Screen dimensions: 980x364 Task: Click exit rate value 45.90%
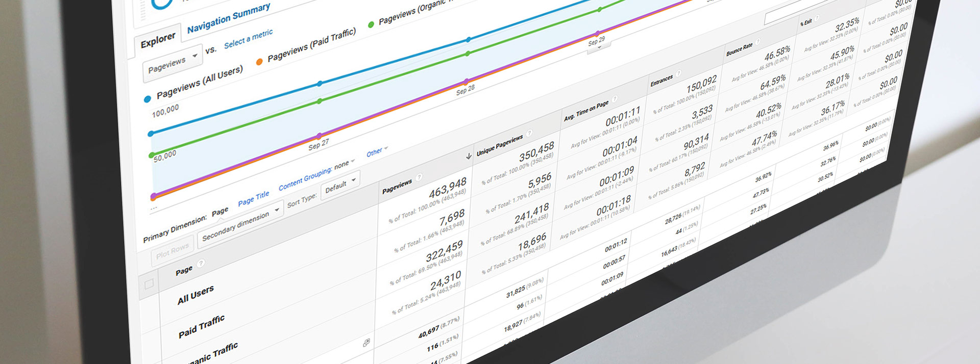pos(842,54)
